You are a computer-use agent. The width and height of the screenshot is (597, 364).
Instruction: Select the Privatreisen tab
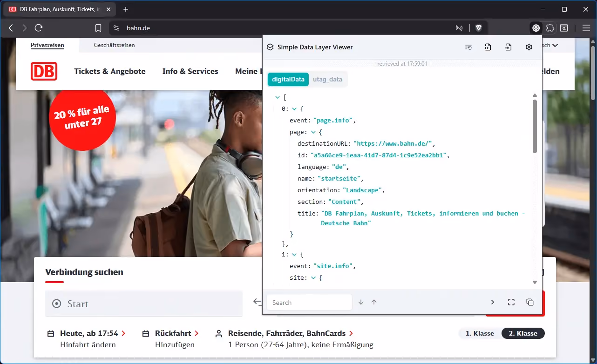click(x=47, y=45)
